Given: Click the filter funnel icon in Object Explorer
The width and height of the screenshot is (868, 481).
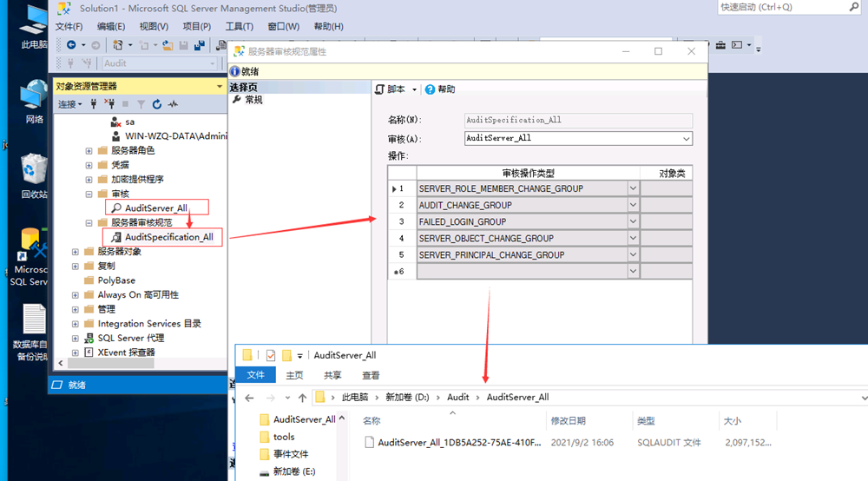Looking at the screenshot, I should point(141,104).
